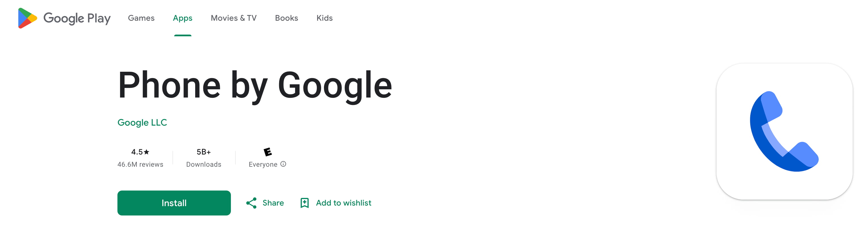This screenshot has width=868, height=241.
Task: Open the Games tab
Action: (x=141, y=18)
